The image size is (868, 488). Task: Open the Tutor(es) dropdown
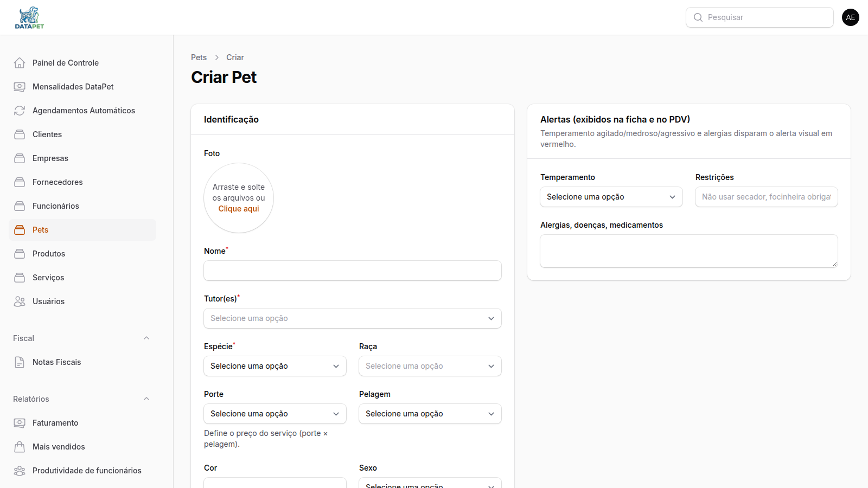click(353, 318)
